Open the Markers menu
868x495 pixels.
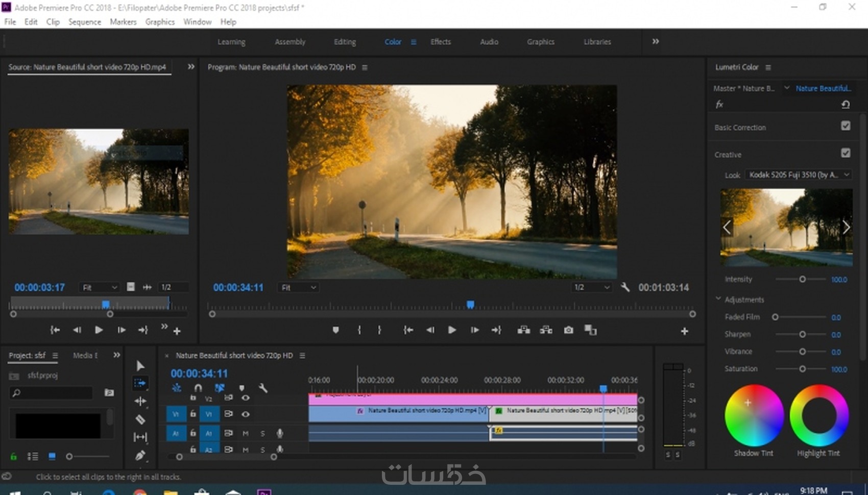[123, 22]
